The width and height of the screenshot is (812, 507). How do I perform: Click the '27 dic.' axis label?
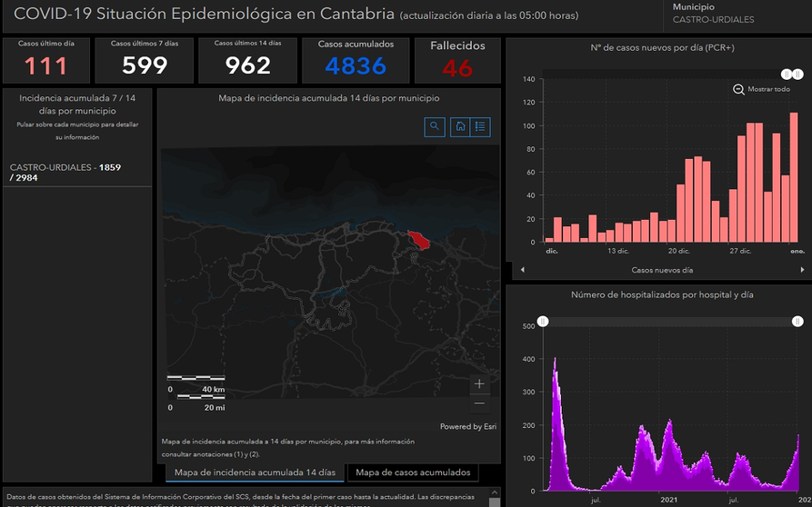click(740, 251)
